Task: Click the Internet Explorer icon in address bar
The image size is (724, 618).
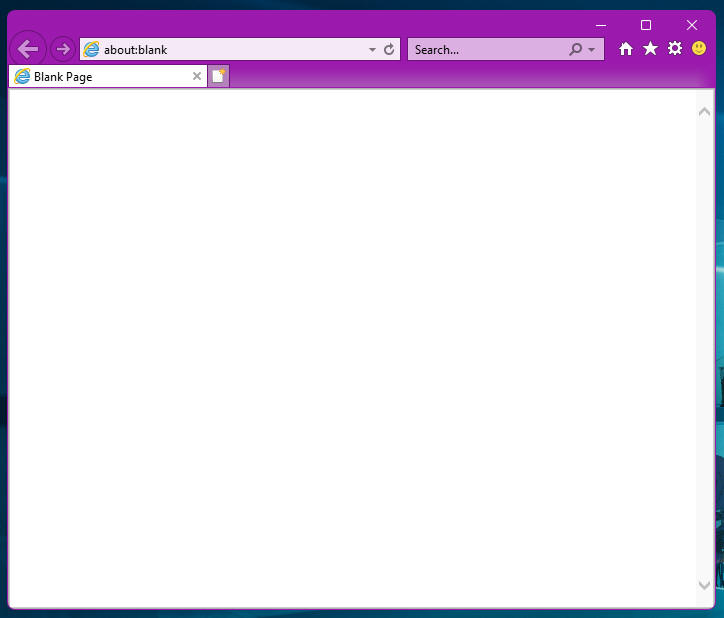Action: 92,49
